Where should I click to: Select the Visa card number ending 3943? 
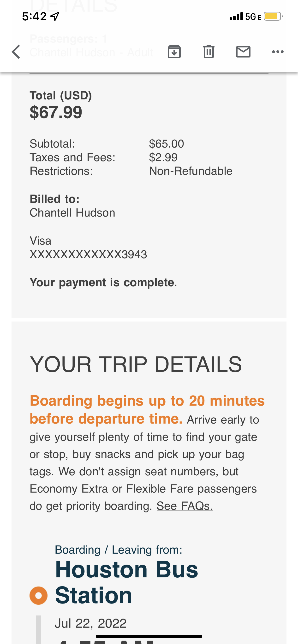pyautogui.click(x=88, y=254)
